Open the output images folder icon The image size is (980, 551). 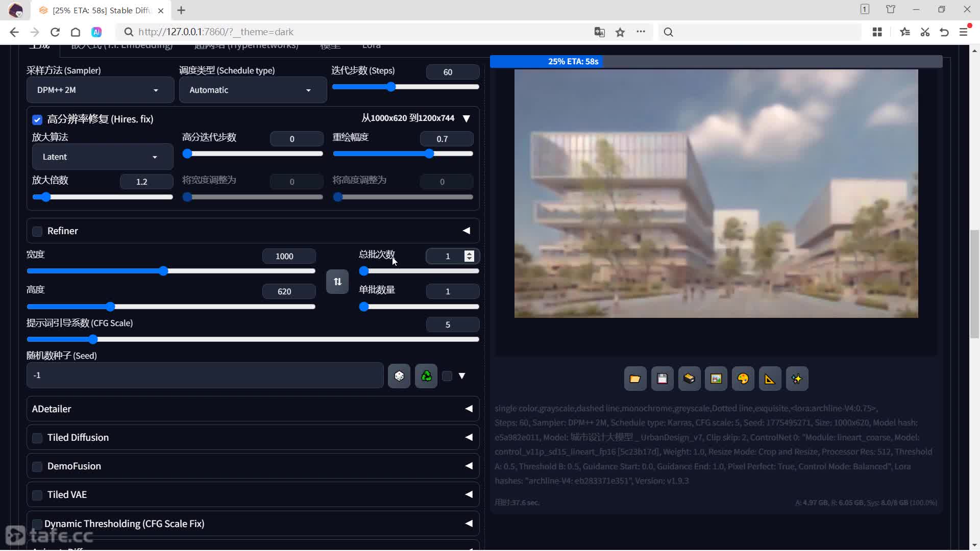[635, 379]
